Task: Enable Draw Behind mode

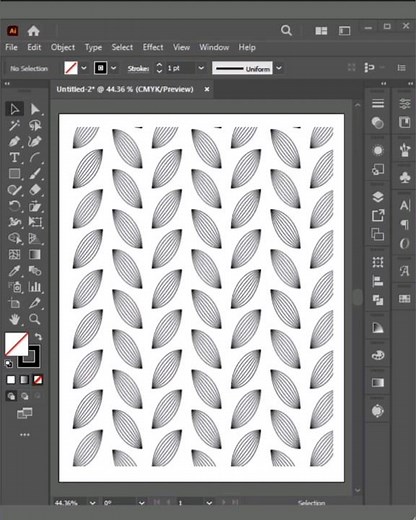Action: pyautogui.click(x=24, y=396)
